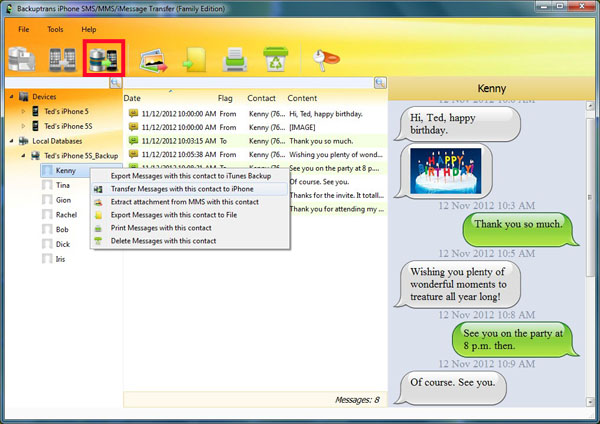Sort messages by Flag column header
600x424 pixels.
coord(225,98)
